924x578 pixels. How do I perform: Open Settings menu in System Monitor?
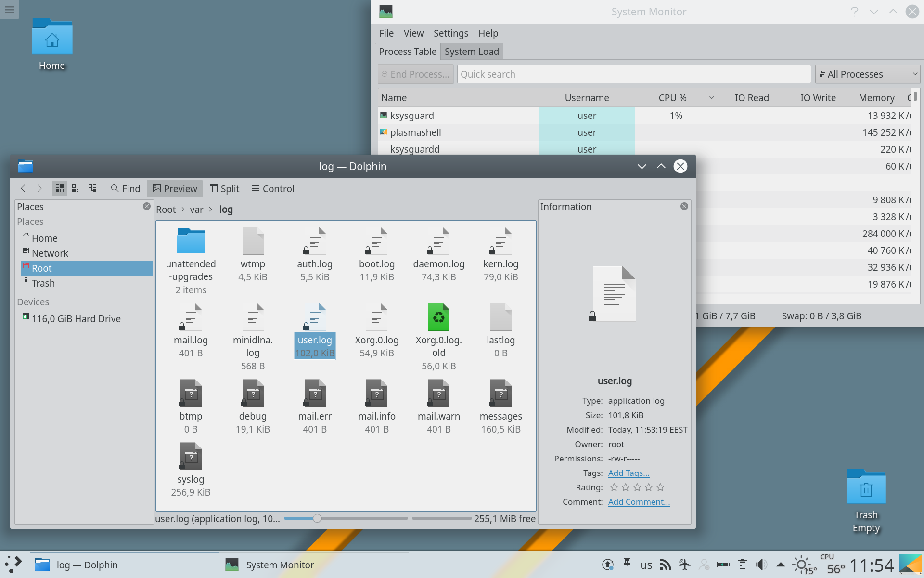(x=450, y=33)
